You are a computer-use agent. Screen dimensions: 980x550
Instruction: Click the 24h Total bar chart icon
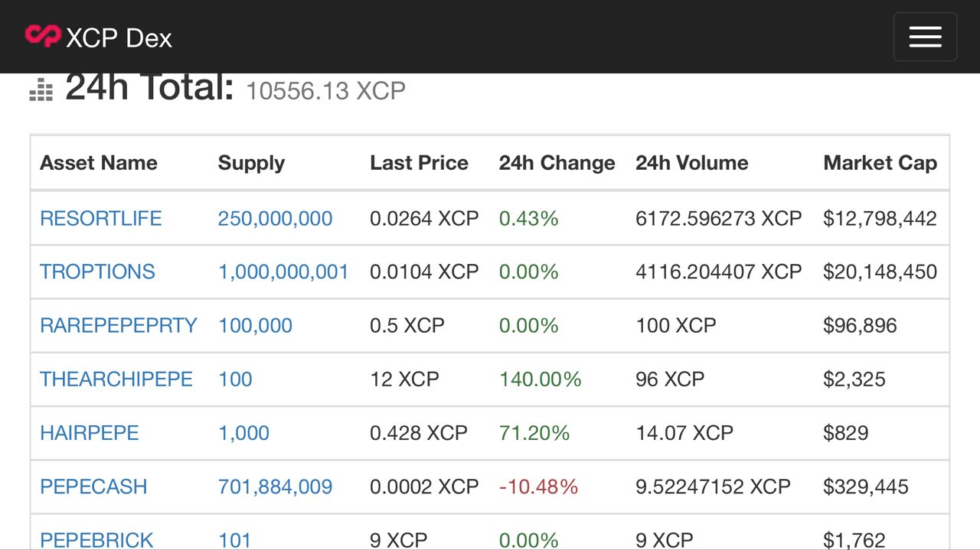41,89
